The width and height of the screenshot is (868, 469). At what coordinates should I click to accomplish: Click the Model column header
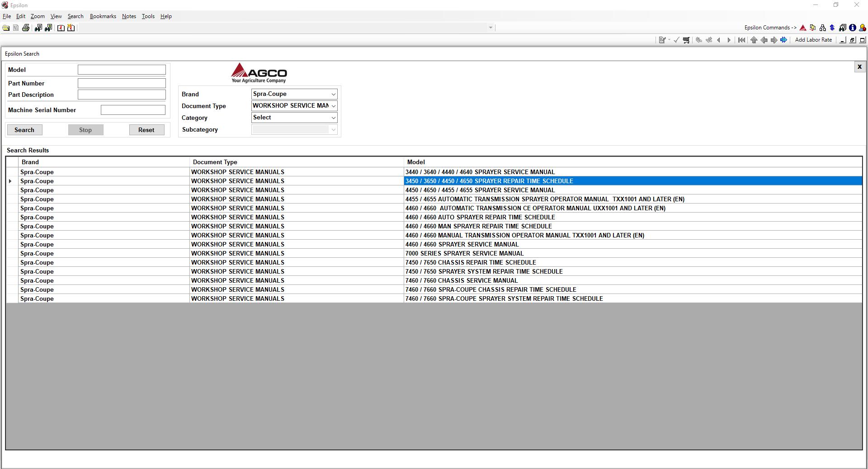[633, 162]
